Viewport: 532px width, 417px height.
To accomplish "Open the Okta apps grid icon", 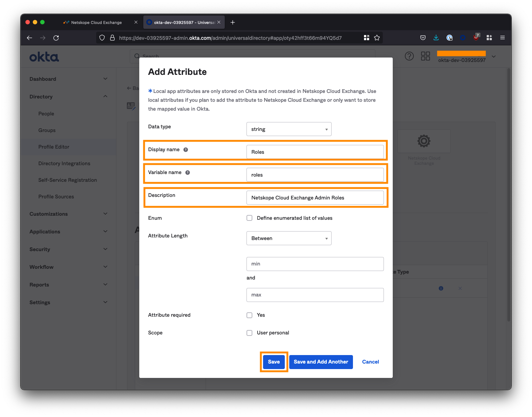I will point(425,56).
